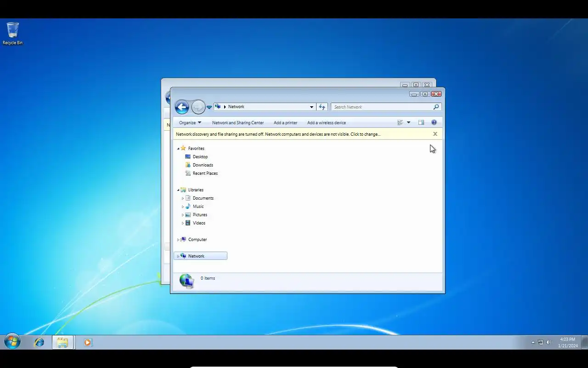Select the Music library
588x368 pixels.
pos(198,207)
